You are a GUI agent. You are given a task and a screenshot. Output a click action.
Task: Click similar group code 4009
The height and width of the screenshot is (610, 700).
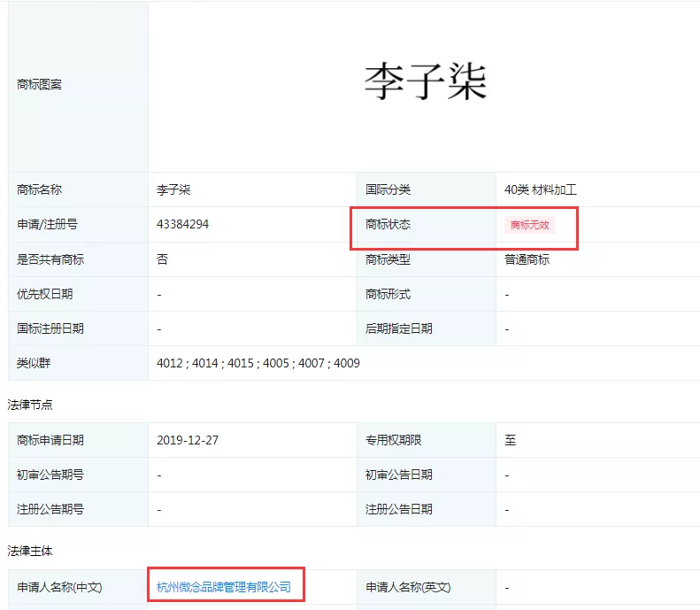(346, 363)
